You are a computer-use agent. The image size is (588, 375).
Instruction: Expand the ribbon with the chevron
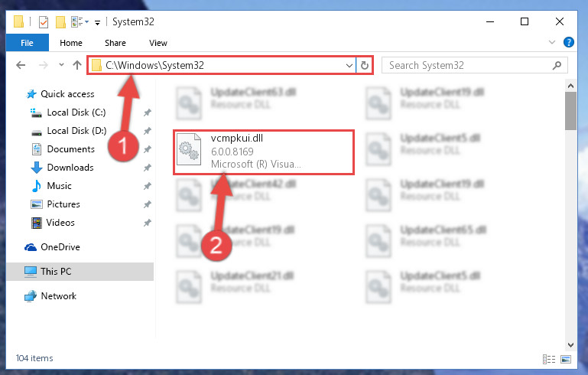coord(552,42)
